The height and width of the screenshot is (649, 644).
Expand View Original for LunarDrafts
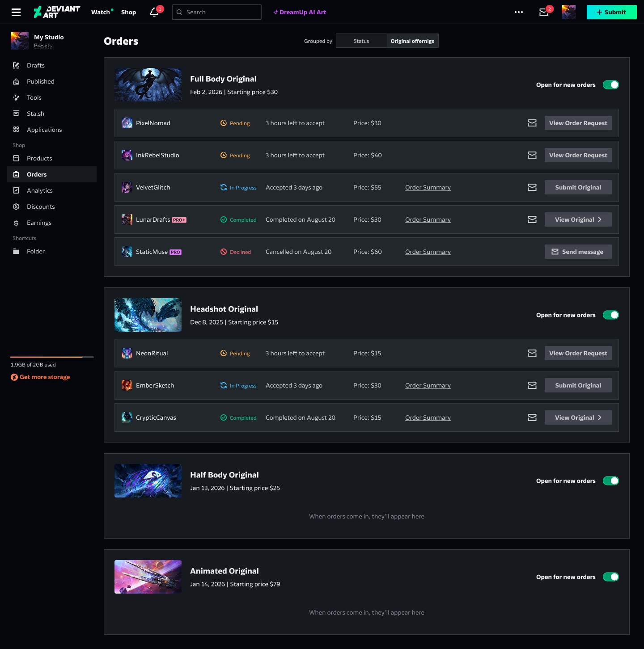[578, 219]
